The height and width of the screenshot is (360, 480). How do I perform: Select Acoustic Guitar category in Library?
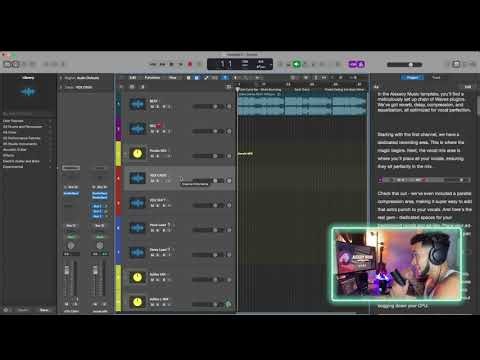tap(15, 150)
